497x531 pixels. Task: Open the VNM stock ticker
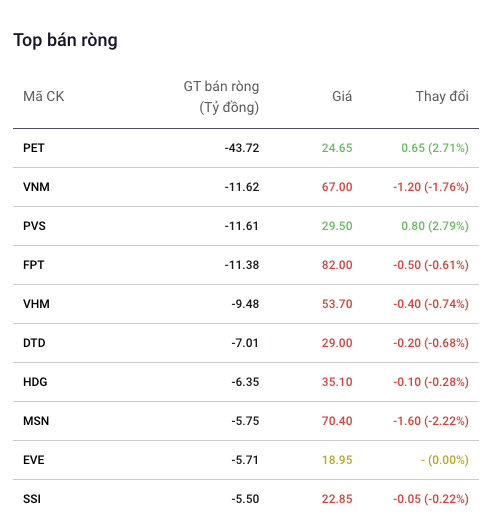(36, 187)
